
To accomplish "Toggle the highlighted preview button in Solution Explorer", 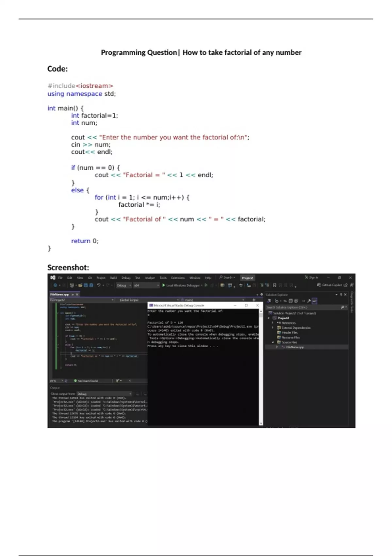I will click(315, 301).
